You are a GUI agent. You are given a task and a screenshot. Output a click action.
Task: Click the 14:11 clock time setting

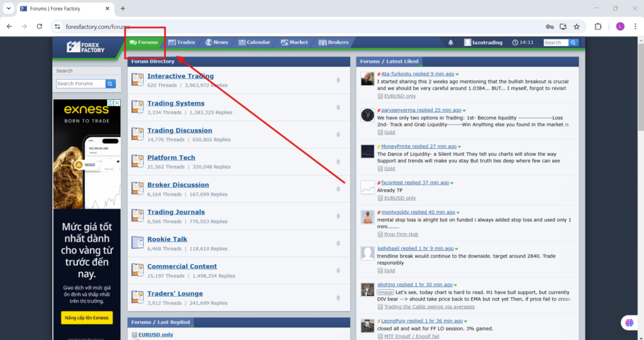coord(523,42)
